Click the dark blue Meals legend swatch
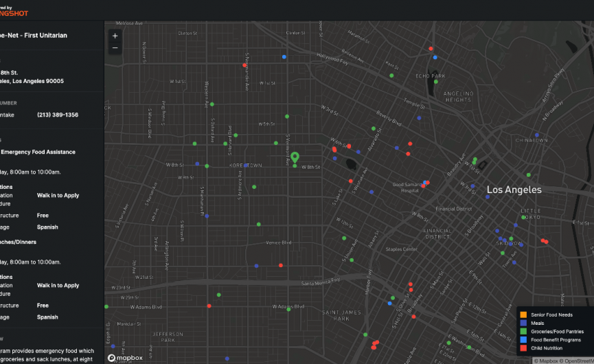 click(x=523, y=323)
